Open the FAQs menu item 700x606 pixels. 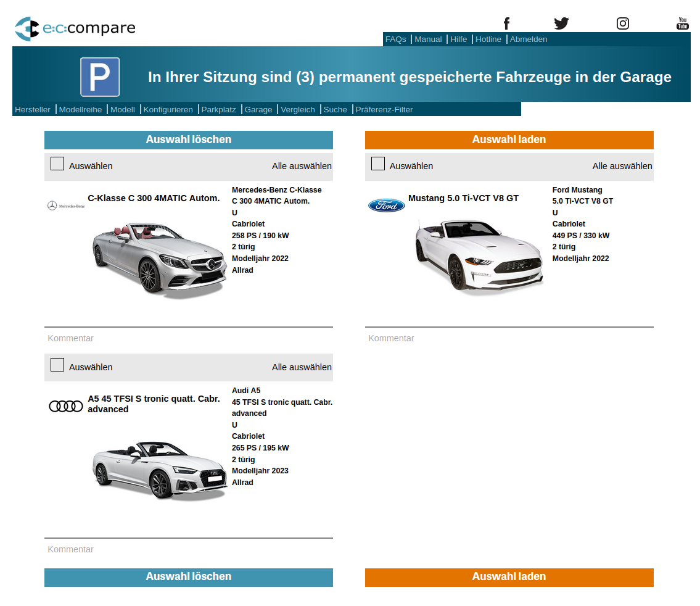click(395, 39)
